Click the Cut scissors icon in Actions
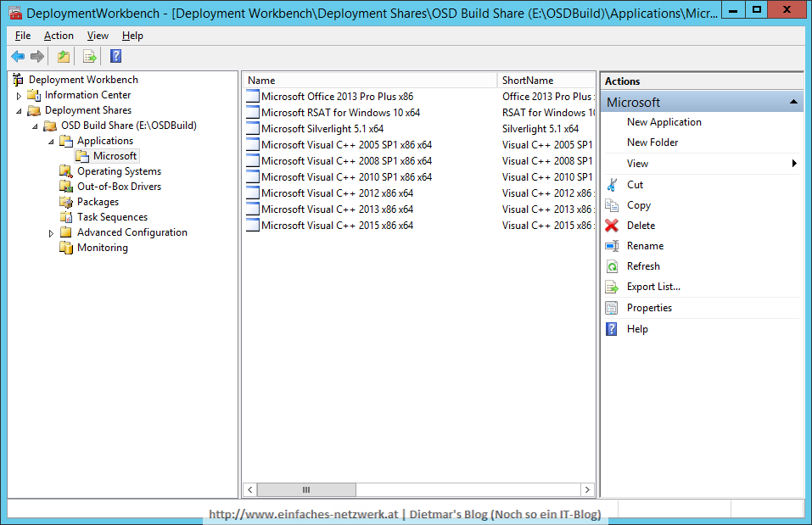Image resolution: width=812 pixels, height=525 pixels. pos(612,185)
